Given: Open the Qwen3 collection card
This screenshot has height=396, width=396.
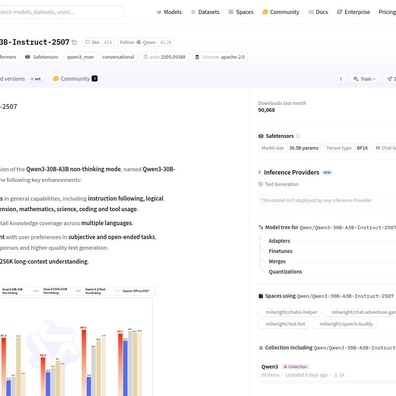Looking at the screenshot, I should pyautogui.click(x=328, y=370).
